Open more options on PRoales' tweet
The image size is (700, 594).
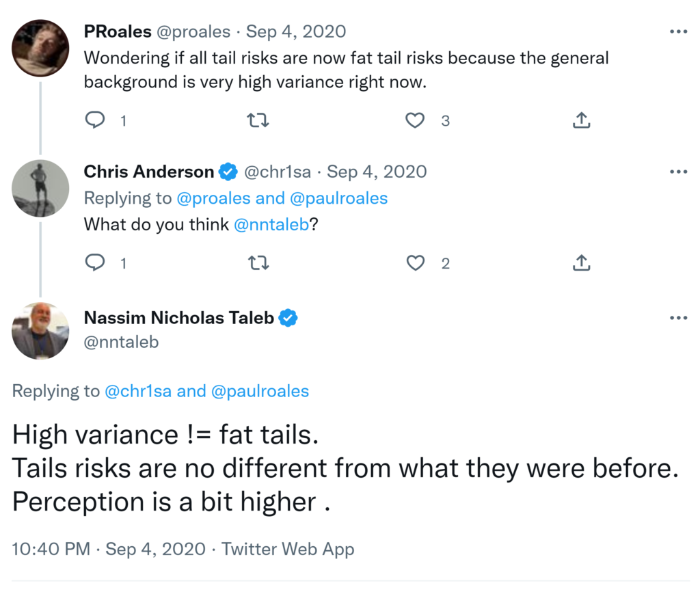tap(677, 31)
